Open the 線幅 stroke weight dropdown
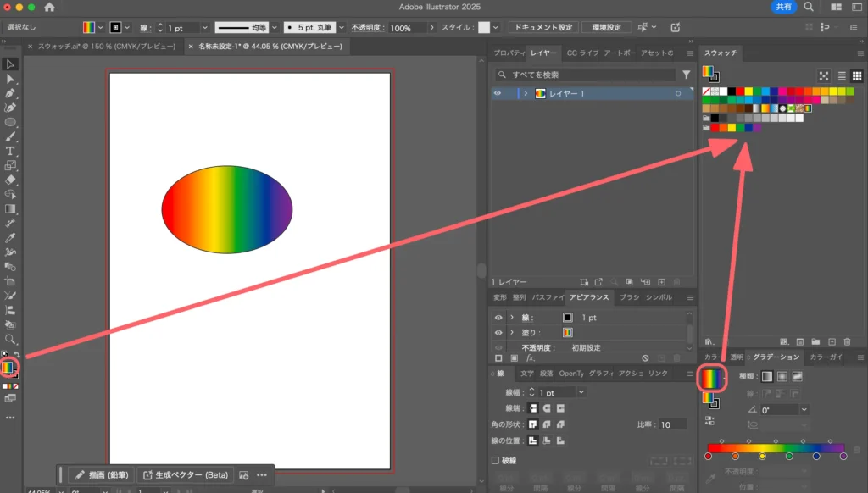This screenshot has height=493, width=868. pyautogui.click(x=581, y=392)
